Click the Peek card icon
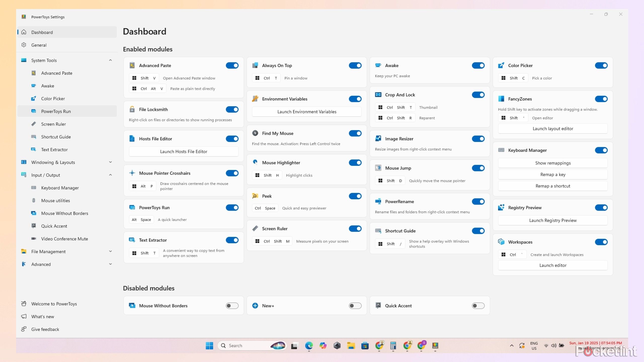 point(255,196)
